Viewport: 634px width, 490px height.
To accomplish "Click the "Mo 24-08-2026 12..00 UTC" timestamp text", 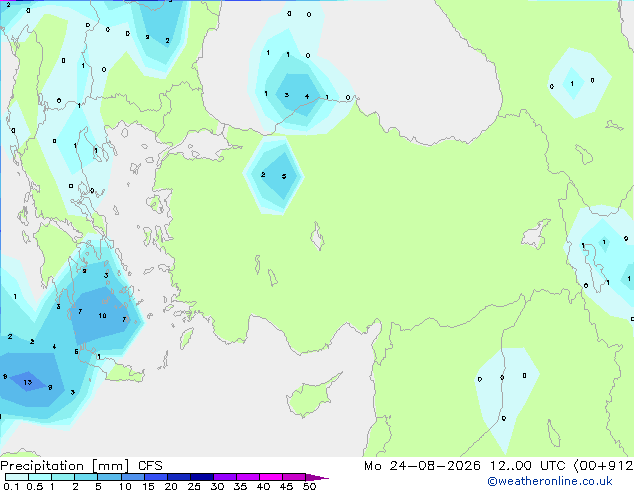I will tap(465, 466).
